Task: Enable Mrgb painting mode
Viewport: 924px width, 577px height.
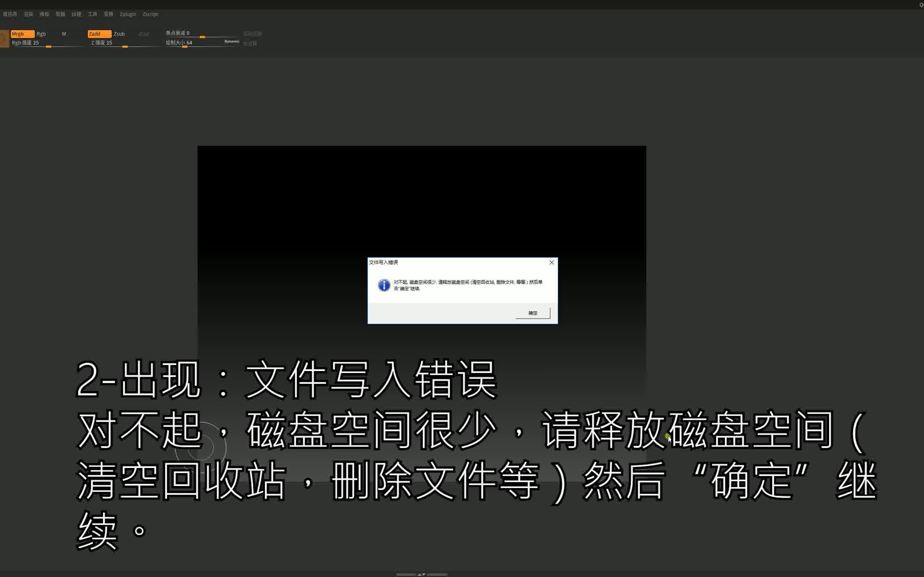Action: tap(22, 34)
